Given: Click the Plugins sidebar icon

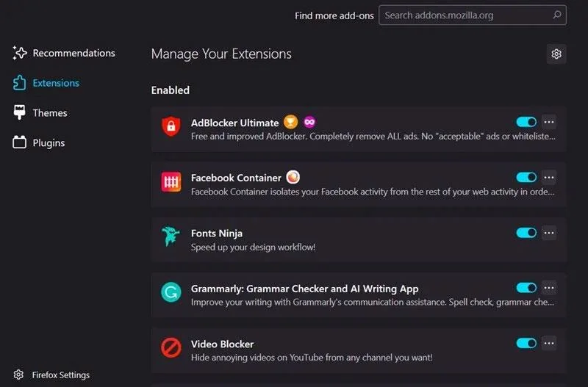Looking at the screenshot, I should click(x=20, y=142).
